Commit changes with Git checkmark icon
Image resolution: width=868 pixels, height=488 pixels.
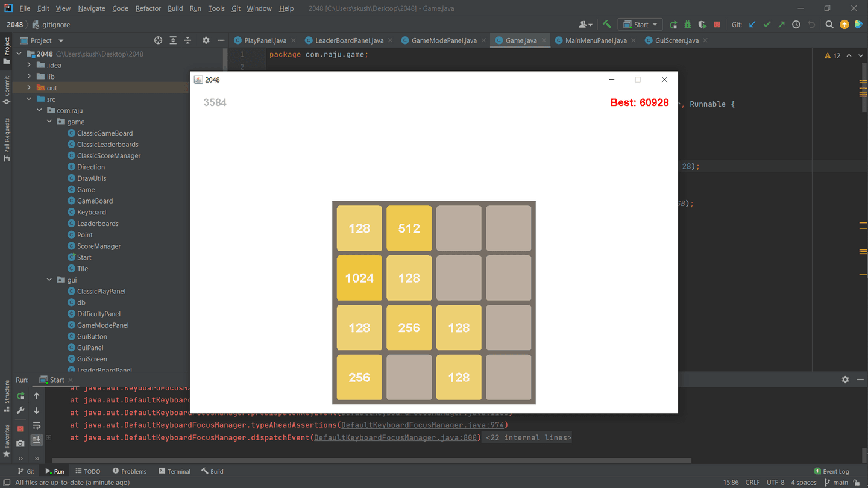click(767, 25)
